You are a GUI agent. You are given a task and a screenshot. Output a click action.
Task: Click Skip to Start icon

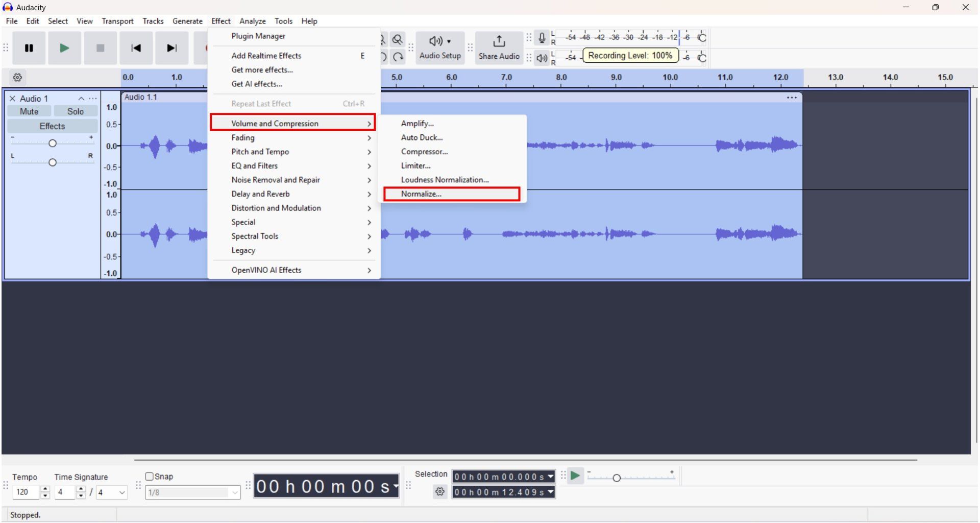click(x=136, y=48)
